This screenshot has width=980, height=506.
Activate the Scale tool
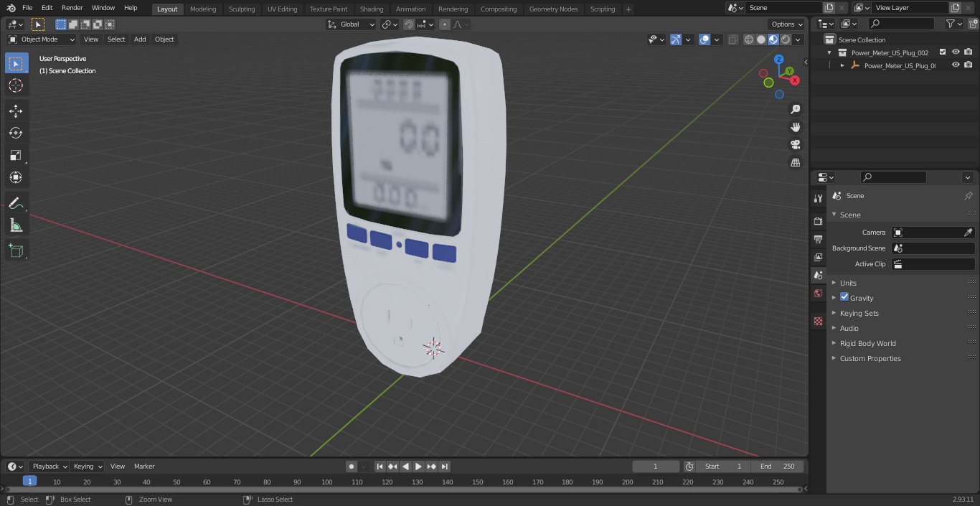pyautogui.click(x=16, y=155)
